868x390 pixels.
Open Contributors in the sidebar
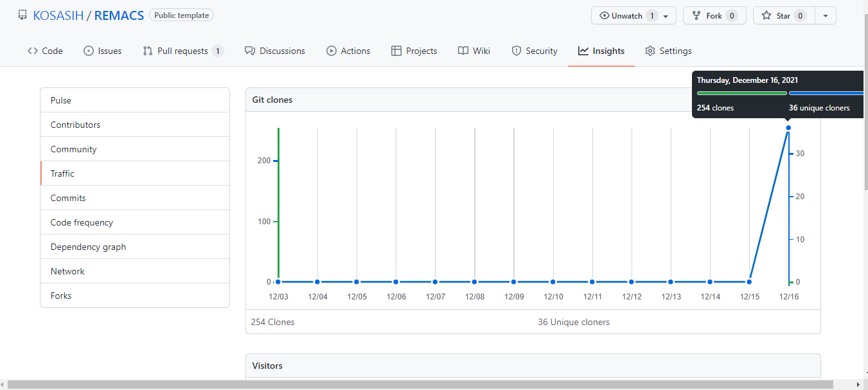click(135, 125)
